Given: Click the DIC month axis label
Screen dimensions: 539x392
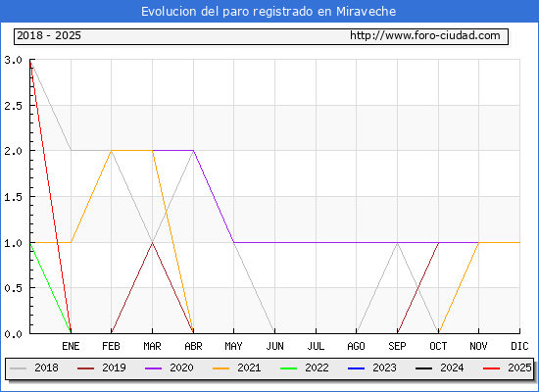Looking at the screenshot, I should pos(519,346).
